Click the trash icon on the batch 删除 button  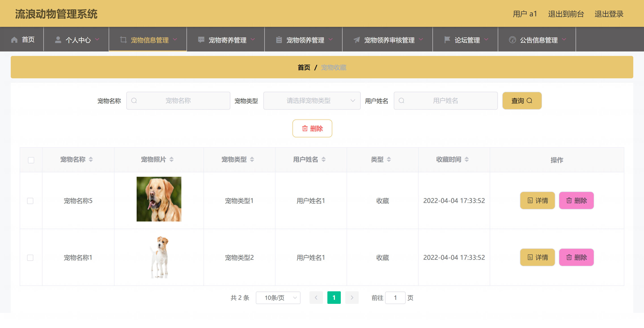pyautogui.click(x=305, y=128)
